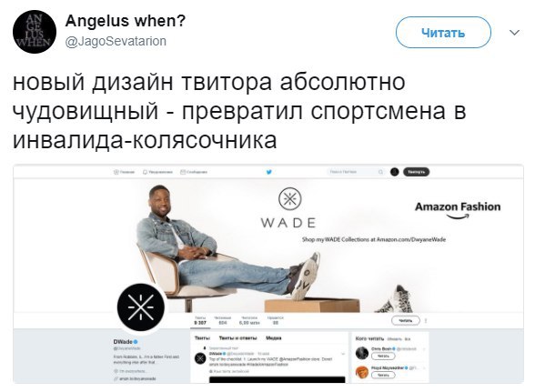
Task: Click the dark Твитнуть compose button
Action: click(x=417, y=172)
